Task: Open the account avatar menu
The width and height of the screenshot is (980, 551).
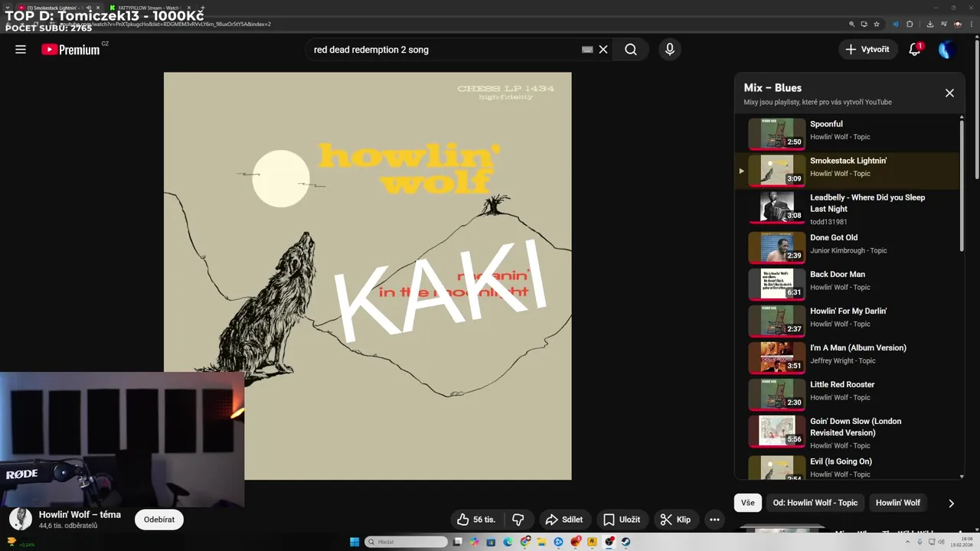Action: [947, 50]
